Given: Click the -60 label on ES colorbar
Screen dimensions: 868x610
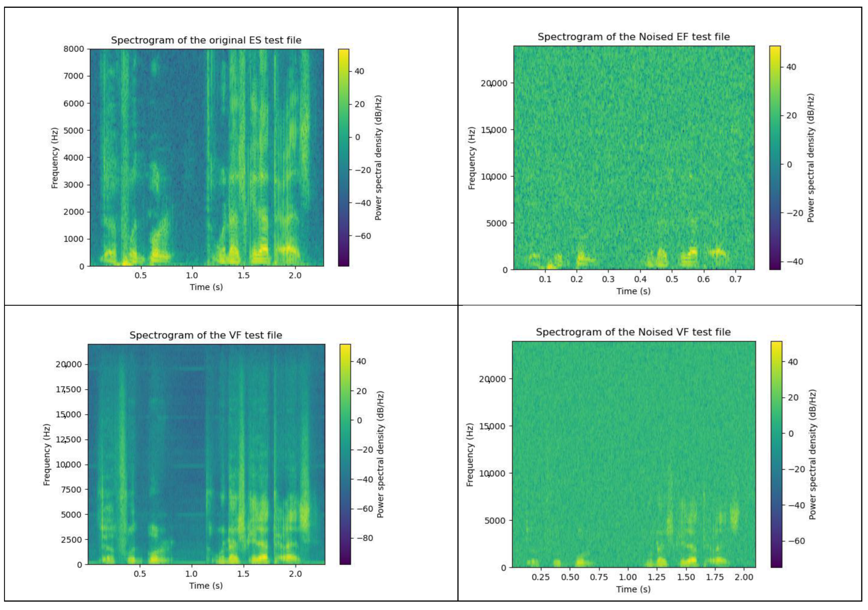Looking at the screenshot, I should click(363, 236).
